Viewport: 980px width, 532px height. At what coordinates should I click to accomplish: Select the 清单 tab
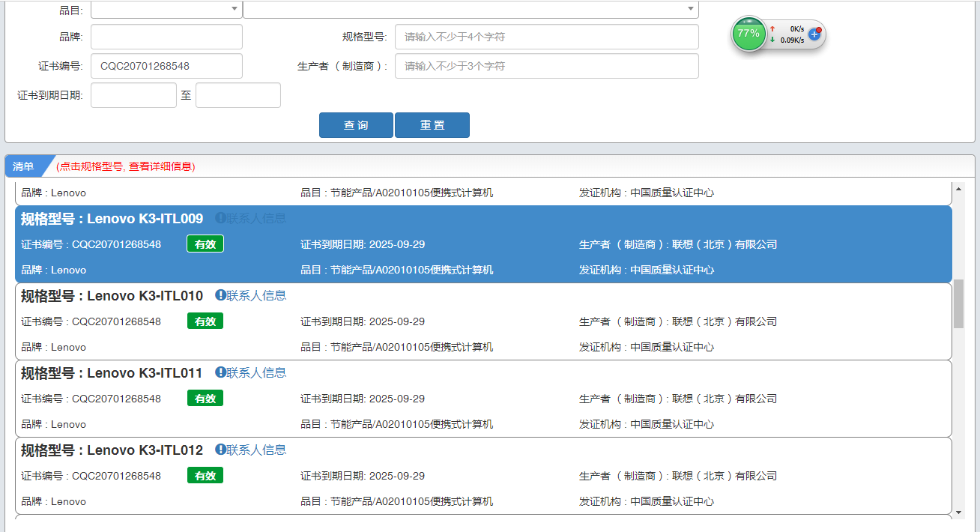[24, 166]
